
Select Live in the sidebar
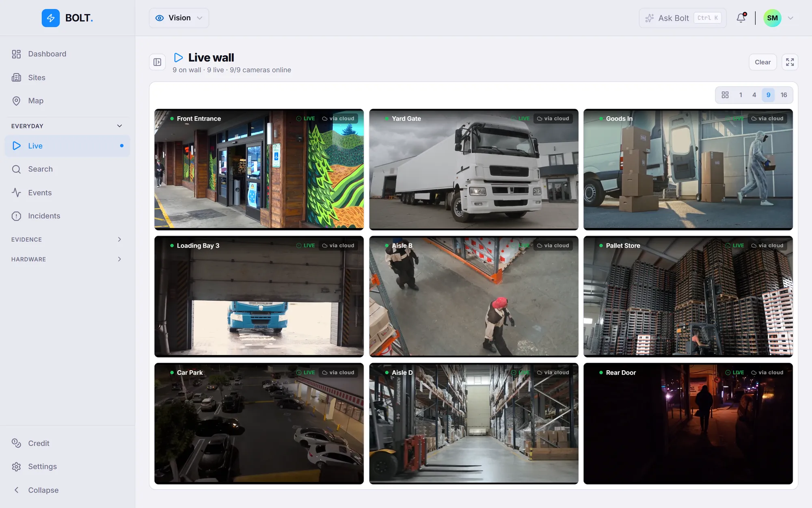(67, 146)
